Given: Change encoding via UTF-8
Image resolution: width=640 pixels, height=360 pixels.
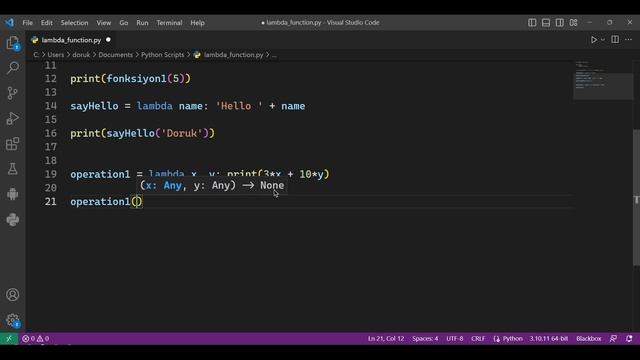Looking at the screenshot, I should 454,338.
